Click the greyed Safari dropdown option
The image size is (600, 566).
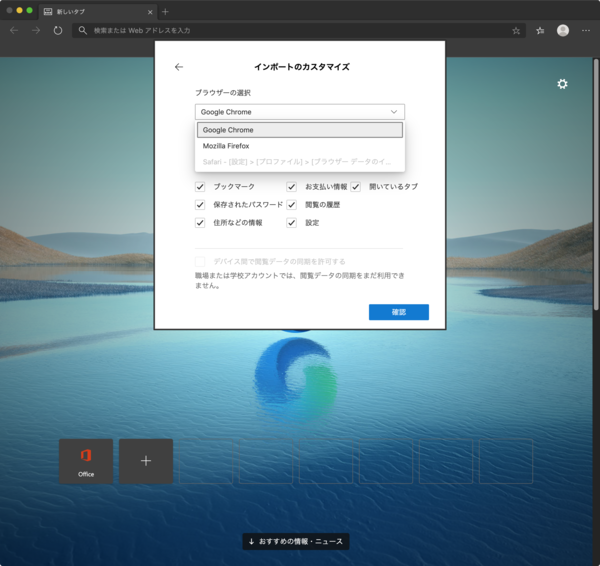coord(300,162)
